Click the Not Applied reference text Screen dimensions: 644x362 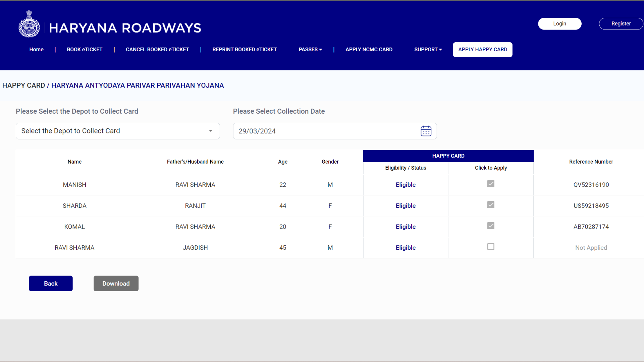coord(591,248)
